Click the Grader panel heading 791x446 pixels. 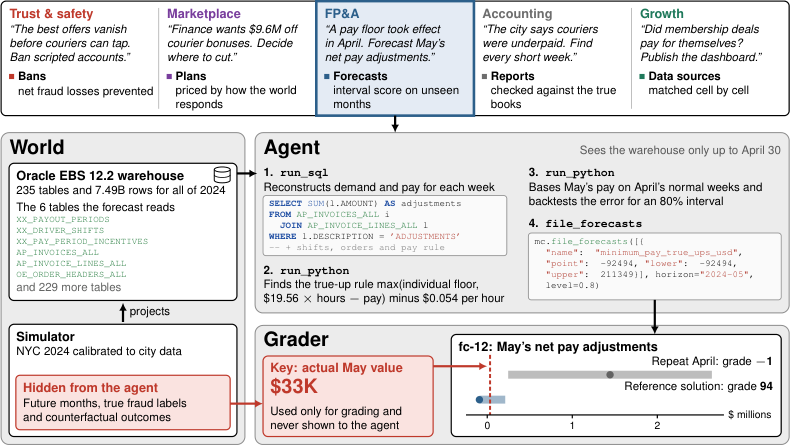click(296, 340)
